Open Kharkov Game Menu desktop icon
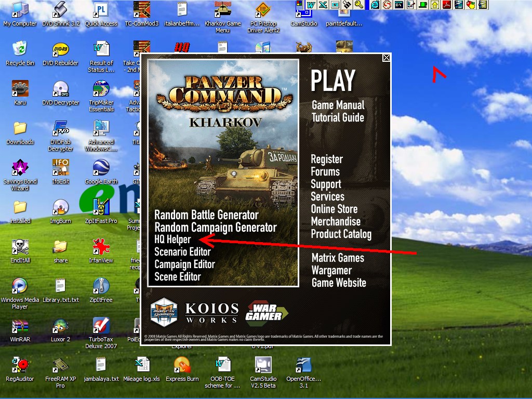 222,16
